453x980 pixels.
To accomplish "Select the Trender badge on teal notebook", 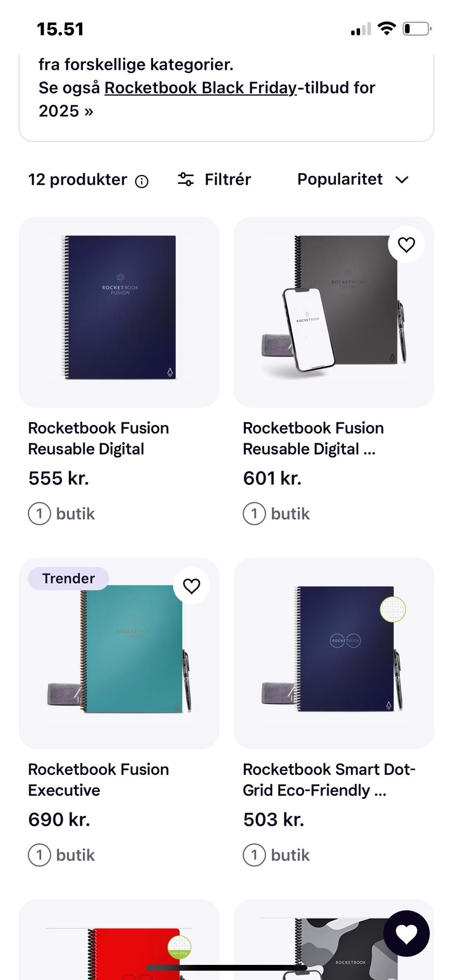I will pos(68,578).
